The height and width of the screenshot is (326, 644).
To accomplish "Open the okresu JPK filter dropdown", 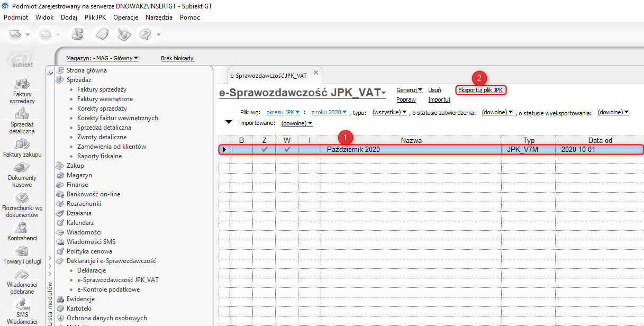I will coord(283,112).
